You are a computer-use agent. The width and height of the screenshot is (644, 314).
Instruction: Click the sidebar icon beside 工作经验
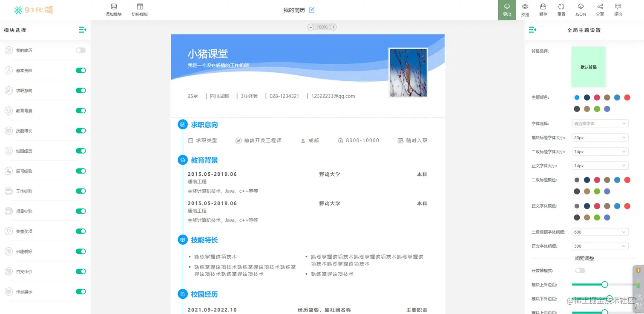9,191
